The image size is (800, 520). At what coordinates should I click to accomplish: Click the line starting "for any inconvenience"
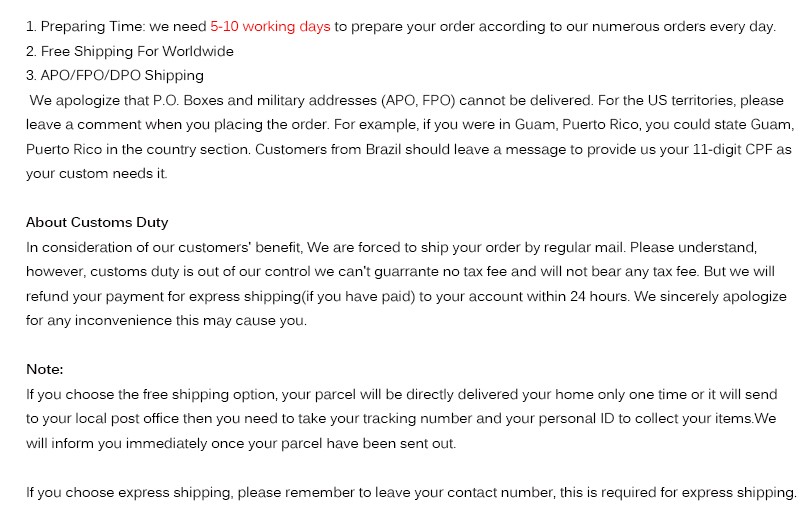166,321
